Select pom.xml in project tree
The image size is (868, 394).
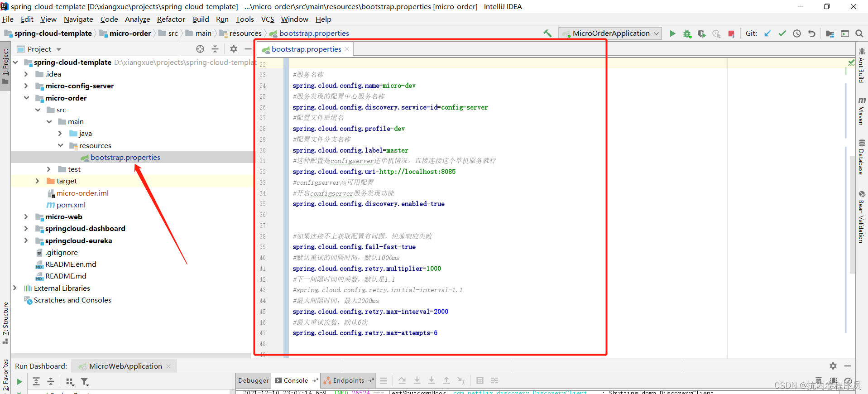click(71, 205)
